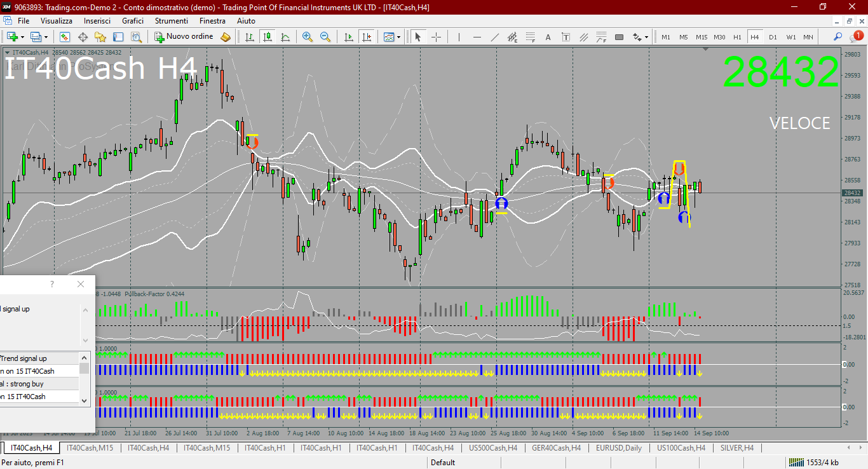
Task: Open the Visualizza menu
Action: (57, 20)
